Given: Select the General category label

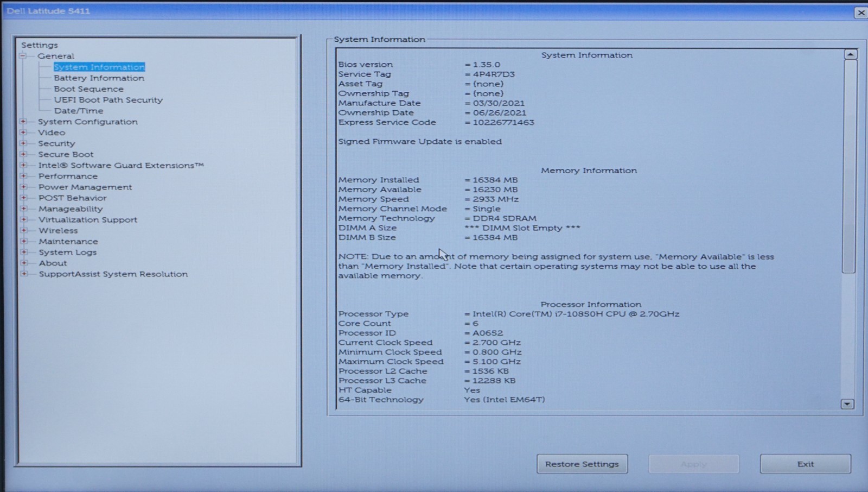Looking at the screenshot, I should pos(56,56).
